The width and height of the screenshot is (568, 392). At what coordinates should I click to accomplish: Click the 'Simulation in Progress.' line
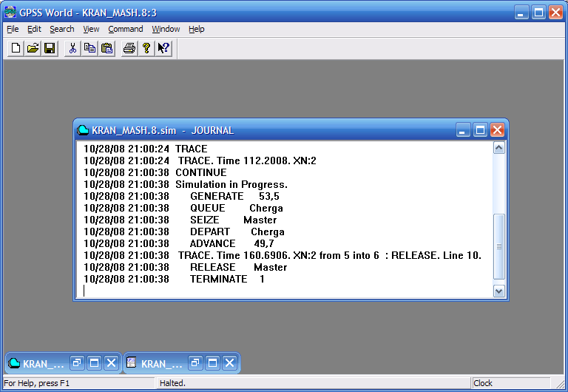click(x=186, y=184)
